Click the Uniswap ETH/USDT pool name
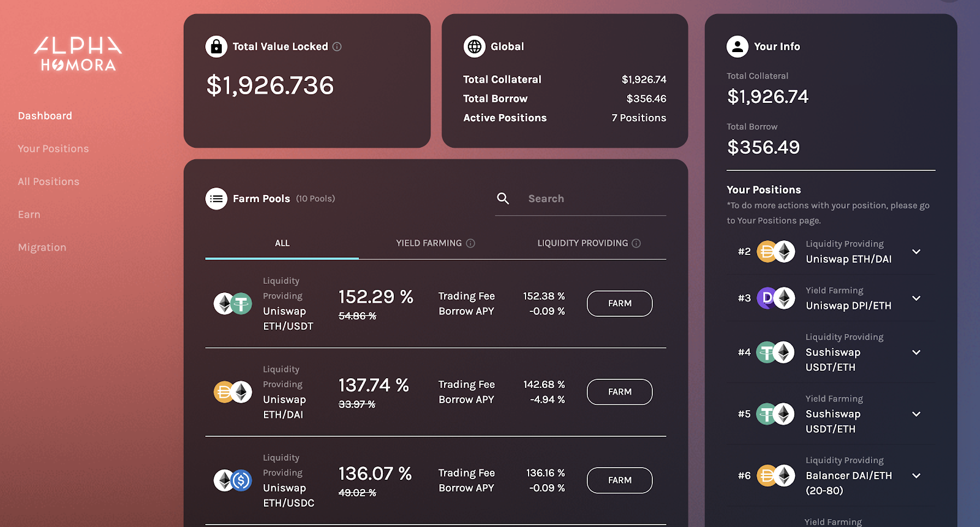The height and width of the screenshot is (527, 980). (288, 319)
